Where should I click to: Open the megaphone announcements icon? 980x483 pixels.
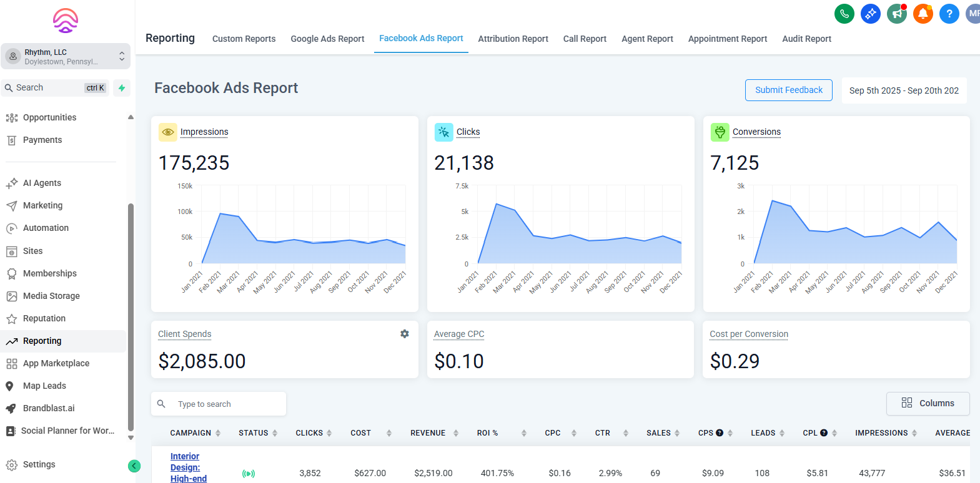[896, 14]
